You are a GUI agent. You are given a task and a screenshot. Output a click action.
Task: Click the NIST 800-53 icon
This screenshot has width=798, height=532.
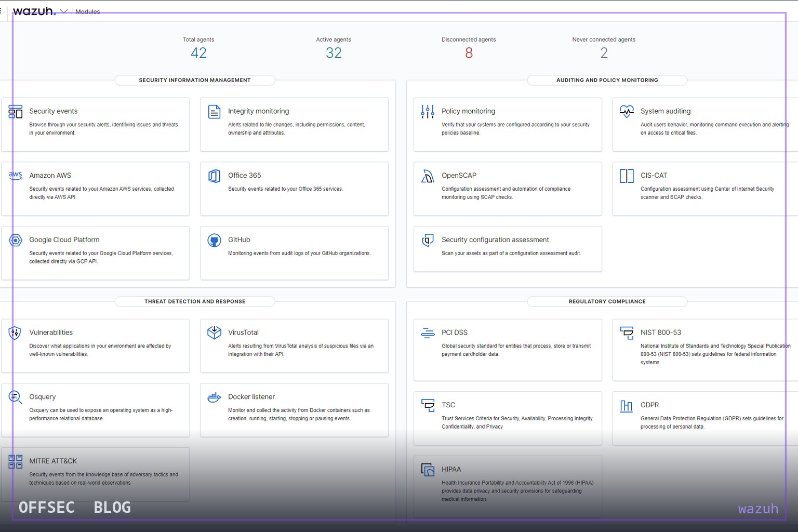coord(627,332)
